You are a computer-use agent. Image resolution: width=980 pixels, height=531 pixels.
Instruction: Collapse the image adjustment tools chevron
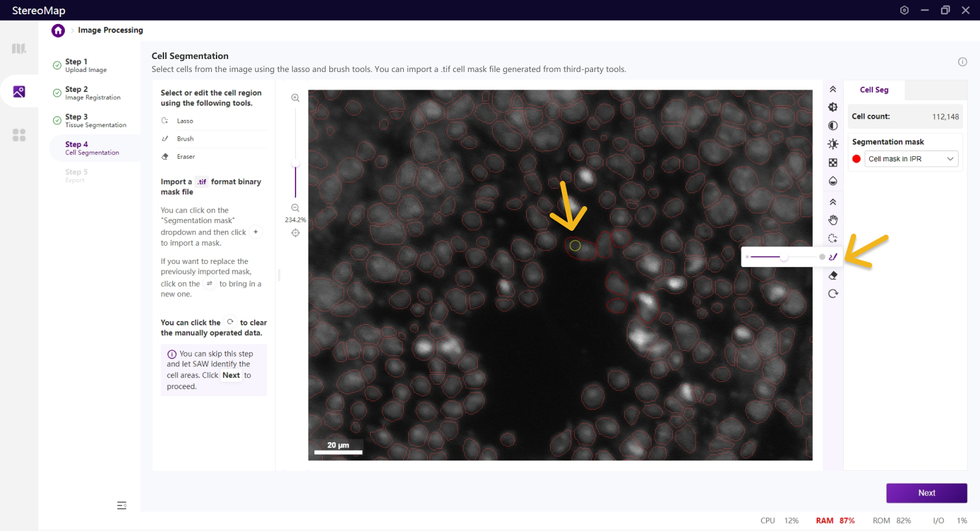pyautogui.click(x=833, y=89)
